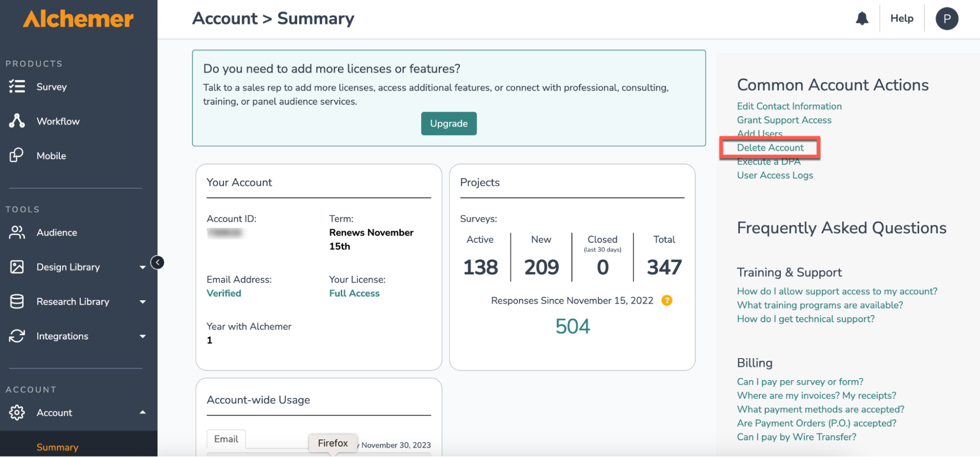Click the Closed surveys count 0
This screenshot has height=457, width=980.
(x=603, y=267)
